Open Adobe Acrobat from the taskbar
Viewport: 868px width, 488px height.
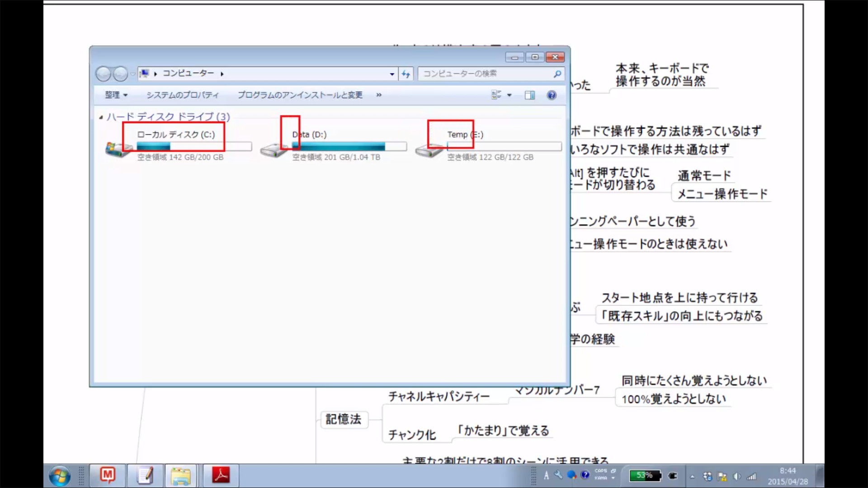coord(221,475)
